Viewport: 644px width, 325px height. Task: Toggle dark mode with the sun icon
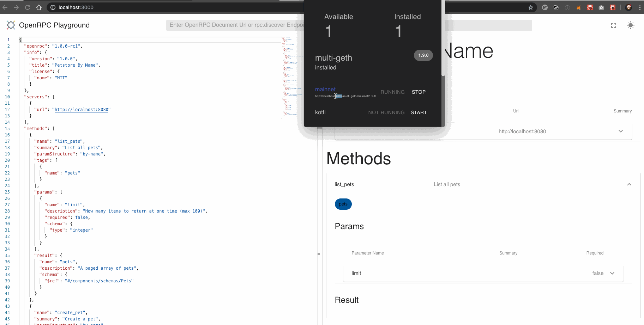point(631,25)
